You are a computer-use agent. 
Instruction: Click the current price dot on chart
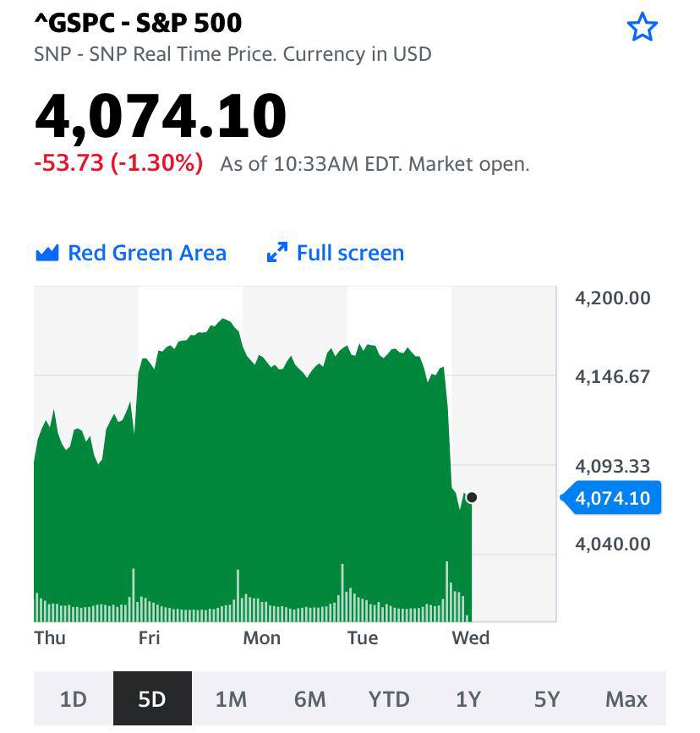pos(472,497)
